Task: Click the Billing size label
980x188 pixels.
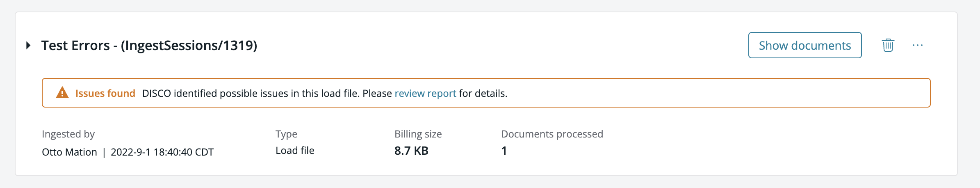Action: 418,134
